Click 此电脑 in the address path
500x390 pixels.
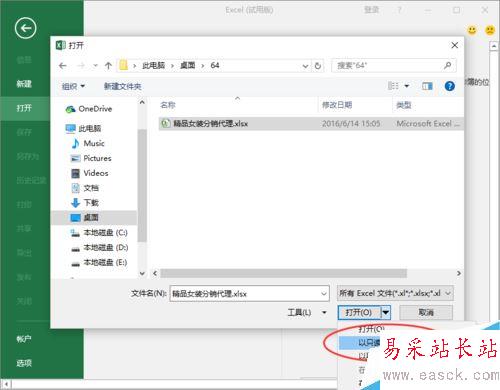(153, 66)
